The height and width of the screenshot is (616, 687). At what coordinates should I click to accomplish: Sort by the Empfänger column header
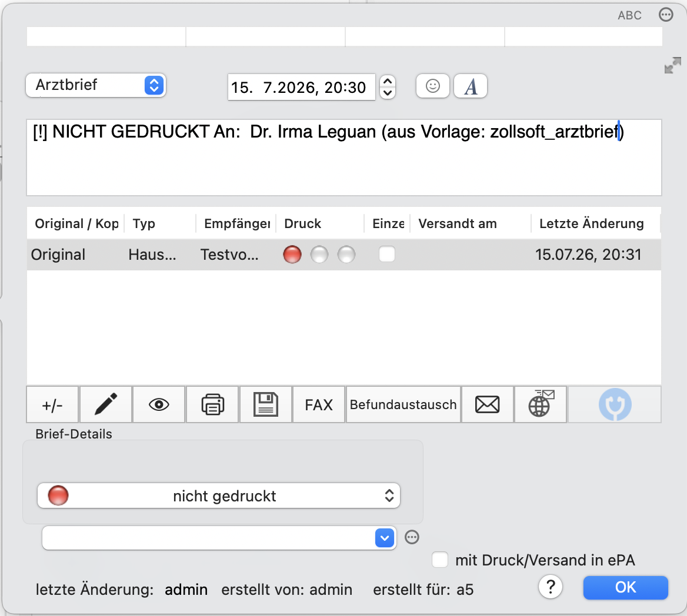tap(237, 223)
